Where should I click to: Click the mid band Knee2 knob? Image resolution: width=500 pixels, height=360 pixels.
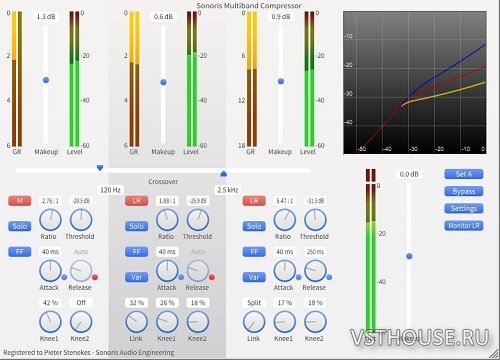coord(198,322)
